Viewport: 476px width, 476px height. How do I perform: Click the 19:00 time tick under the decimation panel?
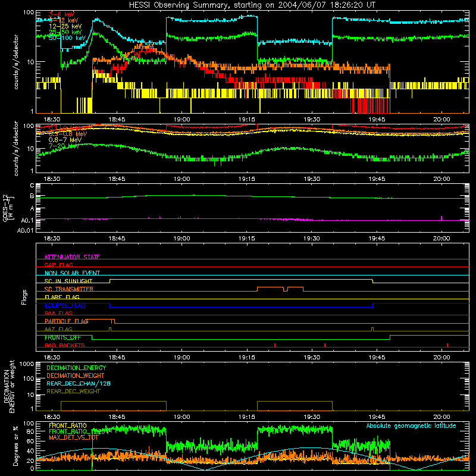pyautogui.click(x=182, y=417)
